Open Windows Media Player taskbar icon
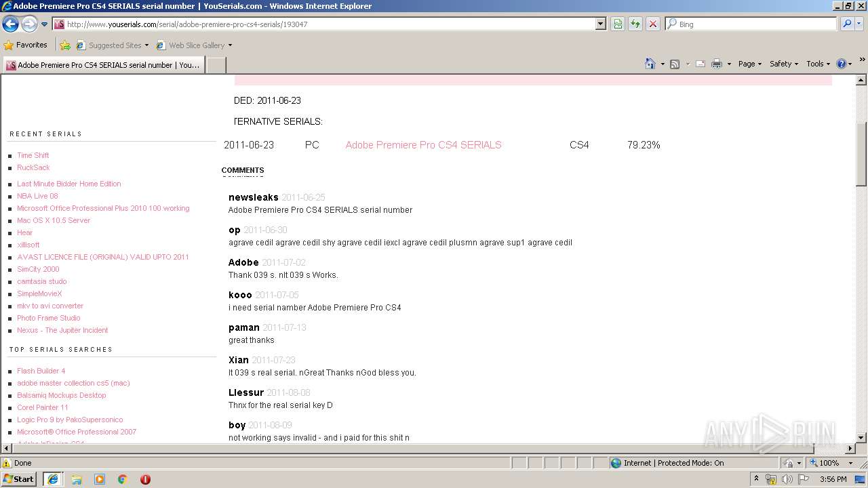This screenshot has width=868, height=488. (100, 479)
